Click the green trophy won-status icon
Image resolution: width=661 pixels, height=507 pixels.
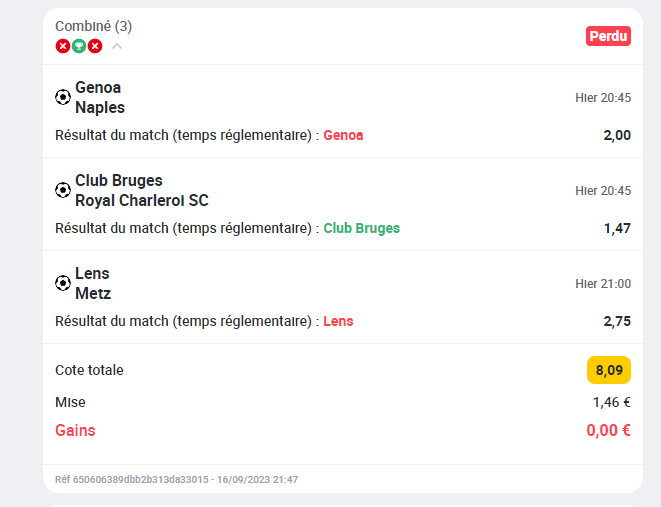coord(79,46)
